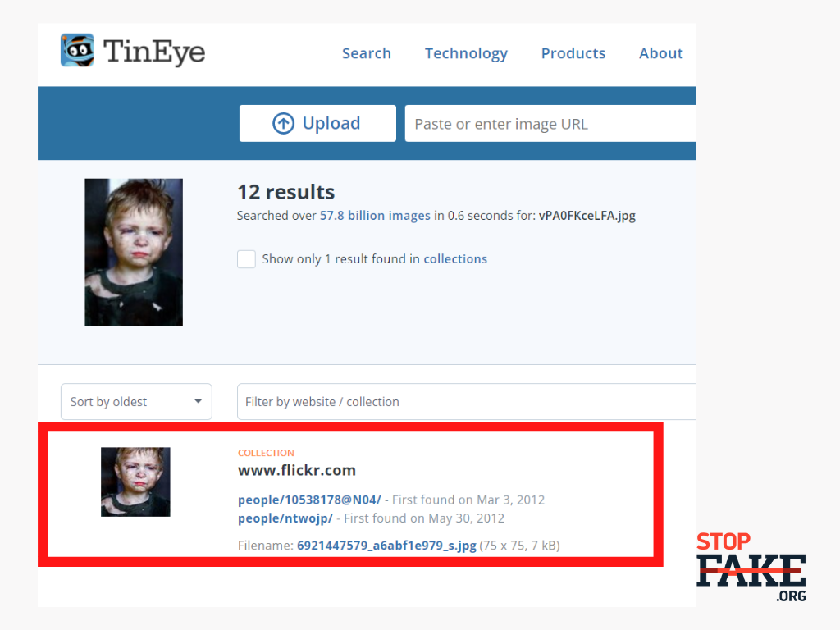Click the TinEye wordmark text
840x630 pixels.
click(154, 52)
